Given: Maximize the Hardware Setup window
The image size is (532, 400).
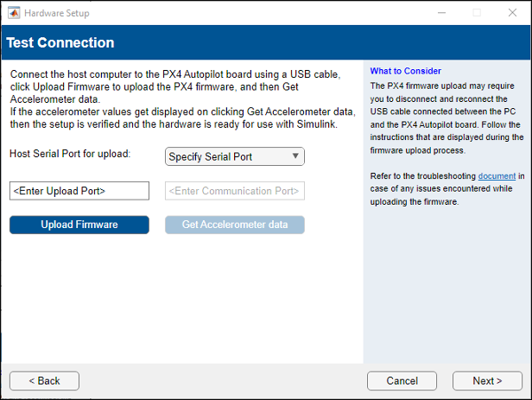Looking at the screenshot, I should click(x=477, y=13).
